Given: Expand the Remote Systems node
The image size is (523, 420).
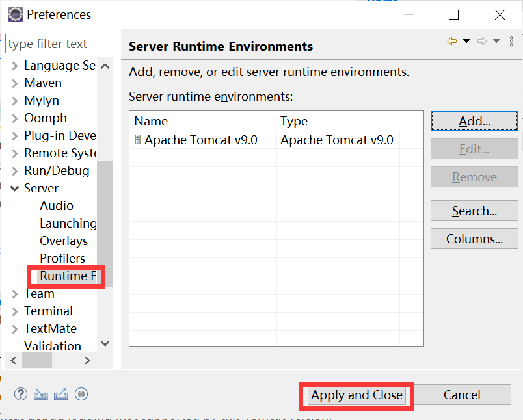Looking at the screenshot, I should pyautogui.click(x=14, y=153).
